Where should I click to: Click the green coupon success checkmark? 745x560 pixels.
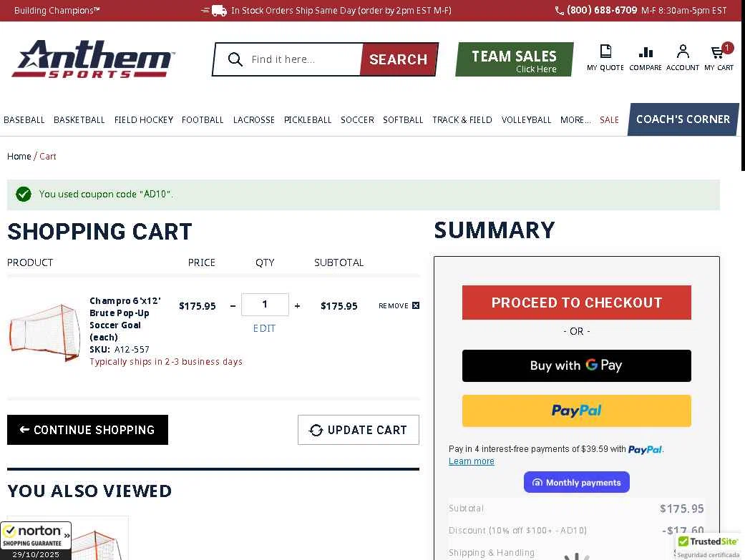click(24, 194)
